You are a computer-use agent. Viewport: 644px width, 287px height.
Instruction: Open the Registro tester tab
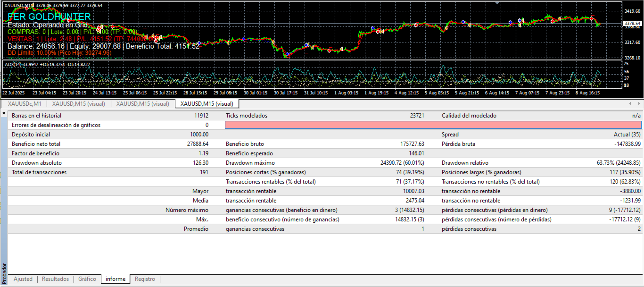tap(145, 279)
